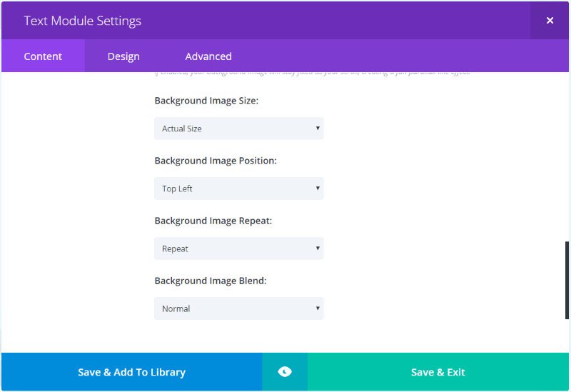Viewport: 571px width, 392px height.
Task: Click the settings panel vertical scrollbar
Action: (x=567, y=280)
